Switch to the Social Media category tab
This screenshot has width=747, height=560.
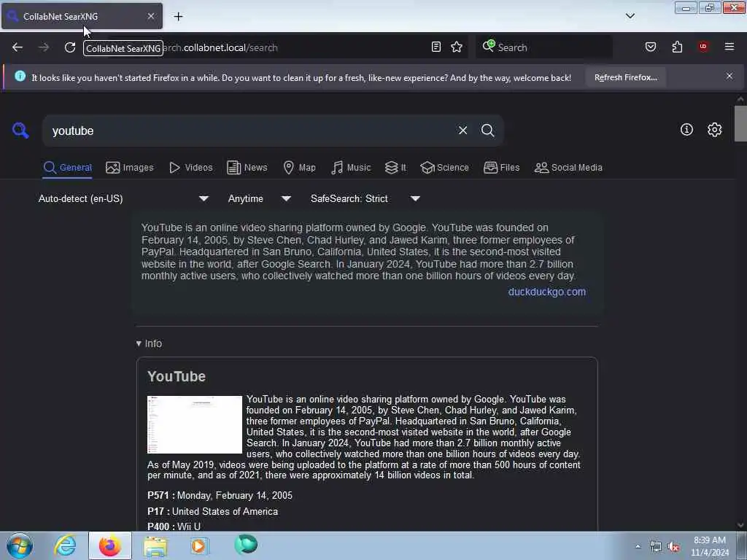click(x=568, y=168)
